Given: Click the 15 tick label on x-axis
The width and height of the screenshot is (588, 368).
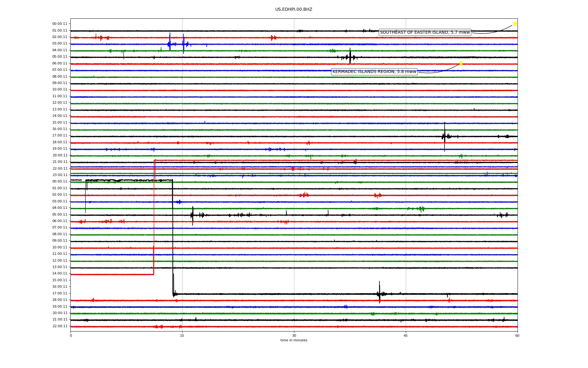Looking at the screenshot, I should click(182, 335).
